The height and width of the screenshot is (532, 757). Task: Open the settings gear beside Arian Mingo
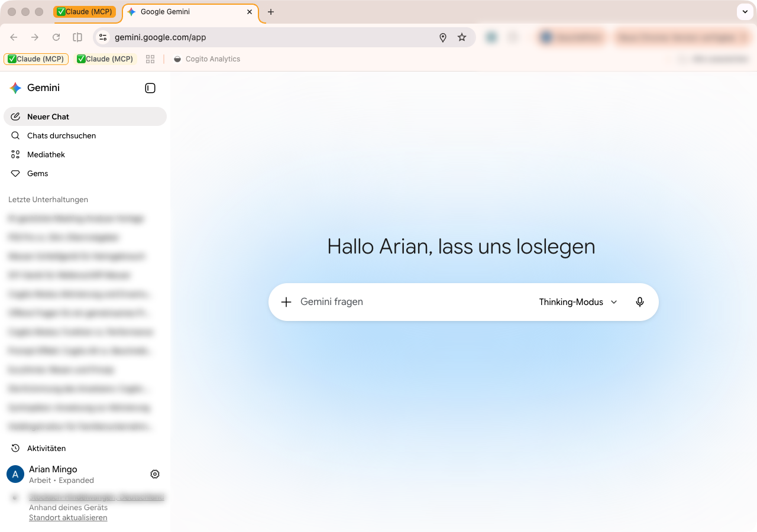155,474
